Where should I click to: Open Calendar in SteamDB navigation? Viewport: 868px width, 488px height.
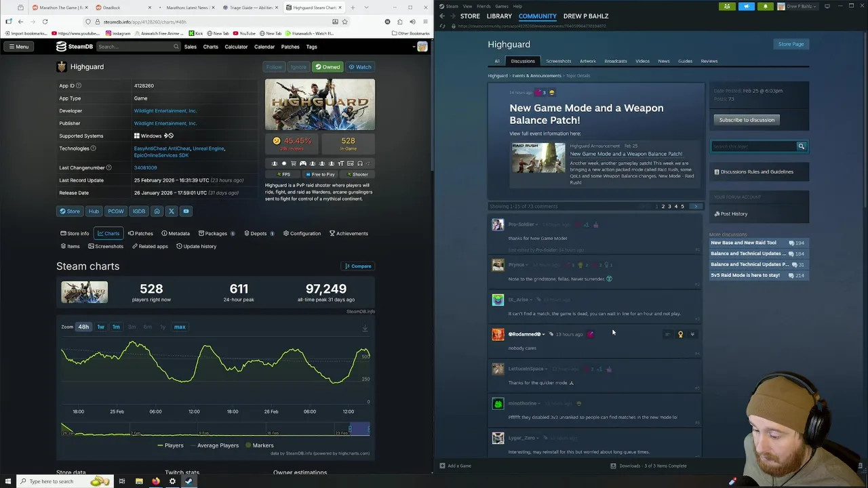[264, 47]
